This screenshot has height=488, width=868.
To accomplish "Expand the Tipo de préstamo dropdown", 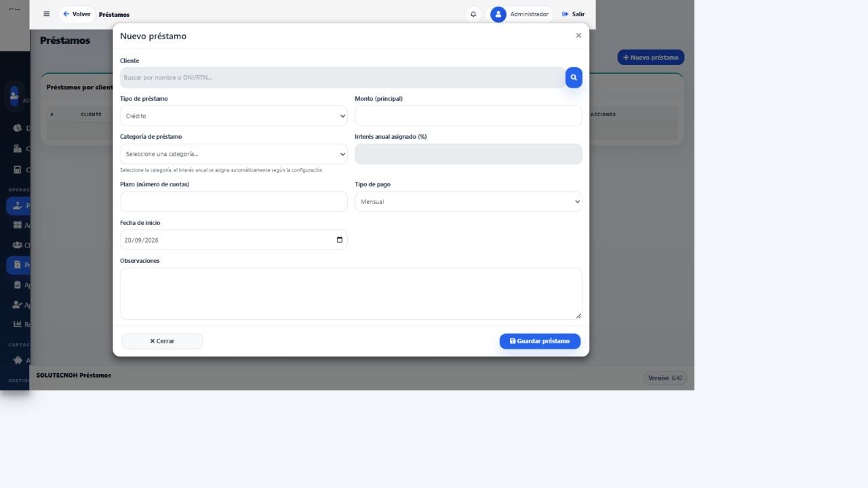I will (x=234, y=116).
